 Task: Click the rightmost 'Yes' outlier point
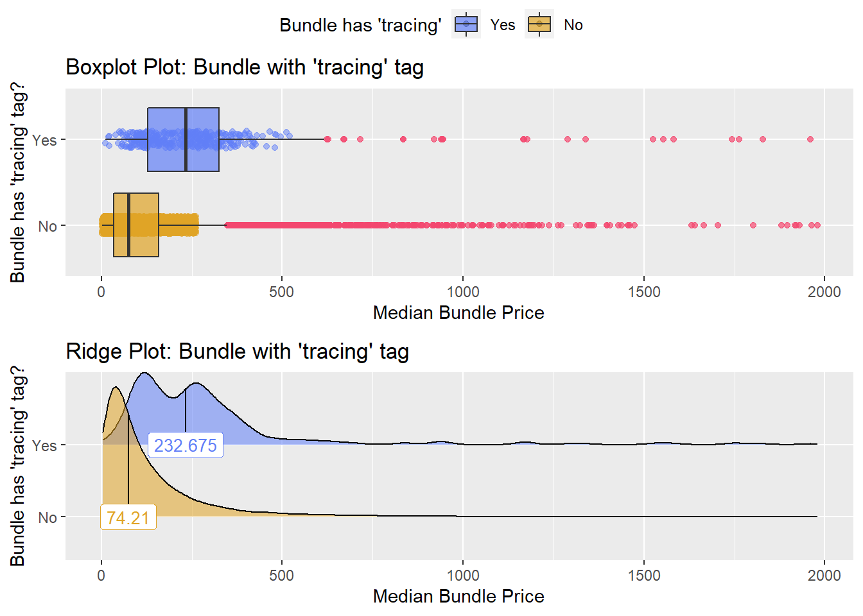point(810,139)
